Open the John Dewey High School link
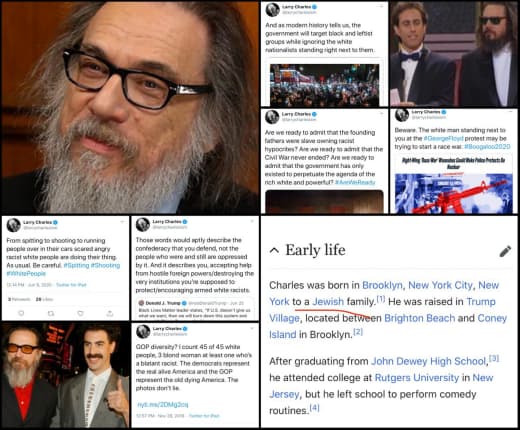 [x=429, y=361]
